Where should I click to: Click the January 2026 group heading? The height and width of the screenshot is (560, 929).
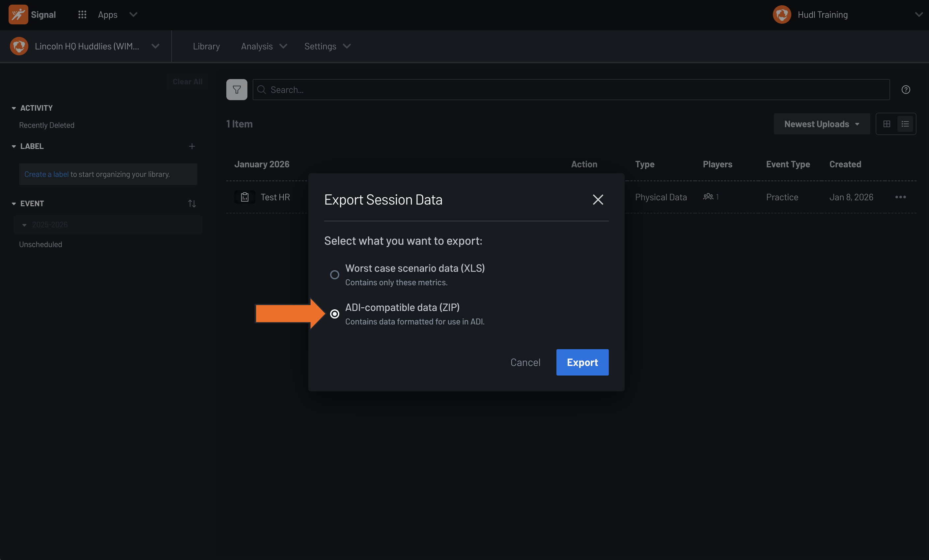262,164
